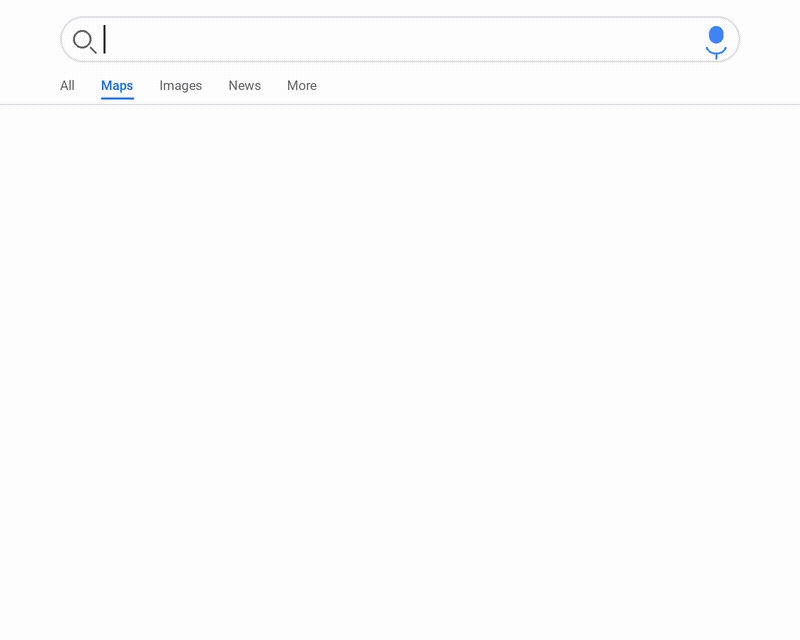
Task: Activate the blue microphone voice search
Action: click(x=716, y=40)
